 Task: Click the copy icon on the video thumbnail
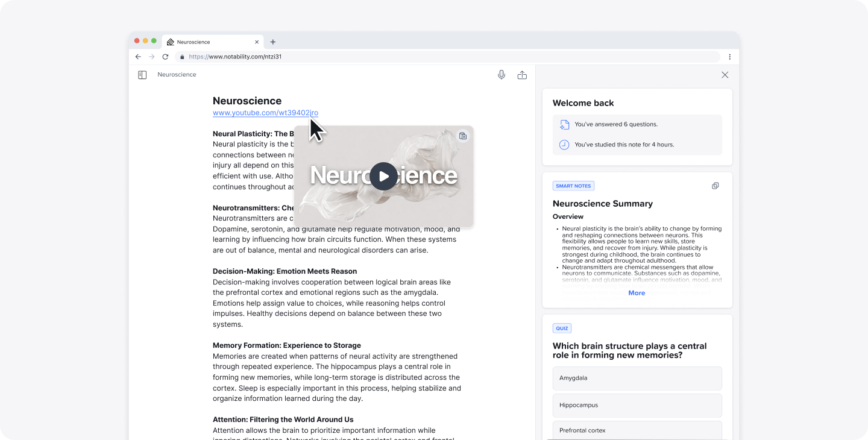coord(462,136)
